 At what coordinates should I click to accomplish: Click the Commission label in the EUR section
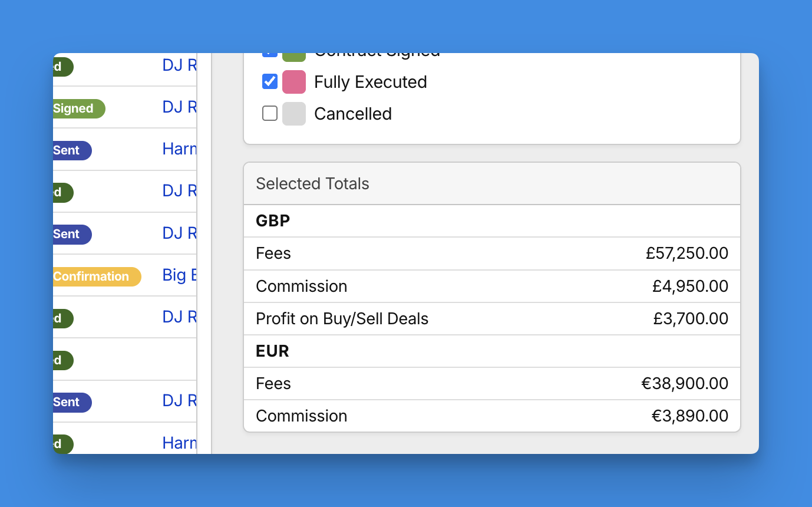click(302, 416)
